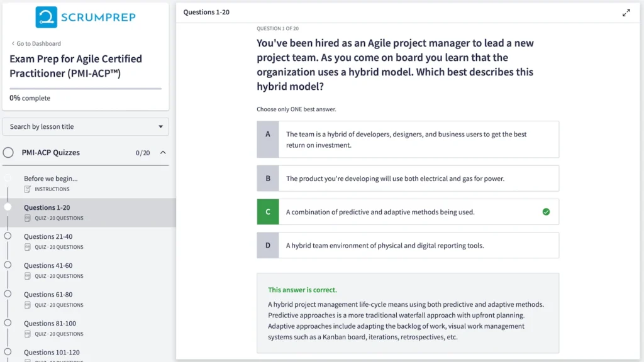Open the Before we begin lesson
The image size is (644, 362).
pos(50,178)
